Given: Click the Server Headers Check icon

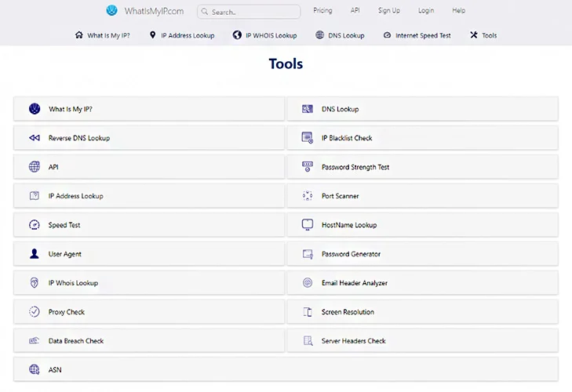Looking at the screenshot, I should pyautogui.click(x=308, y=340).
